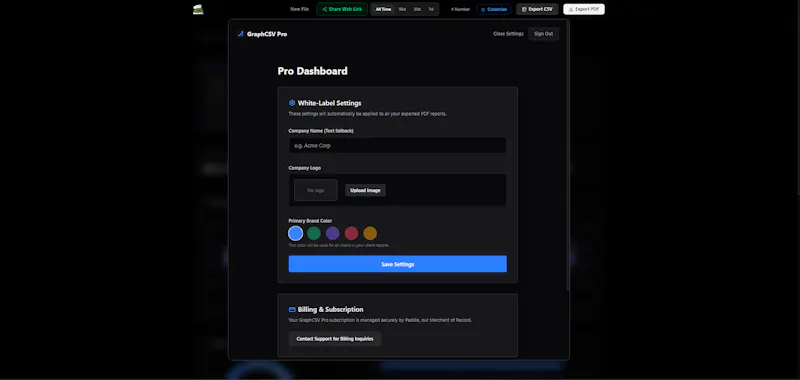Sign Out of the account

pos(543,34)
